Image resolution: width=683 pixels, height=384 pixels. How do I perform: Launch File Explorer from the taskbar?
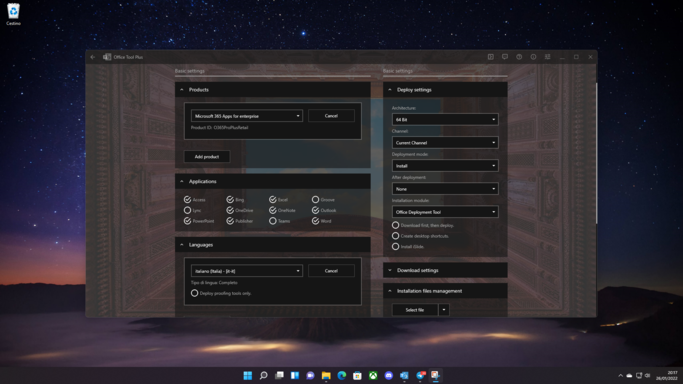pos(326,375)
